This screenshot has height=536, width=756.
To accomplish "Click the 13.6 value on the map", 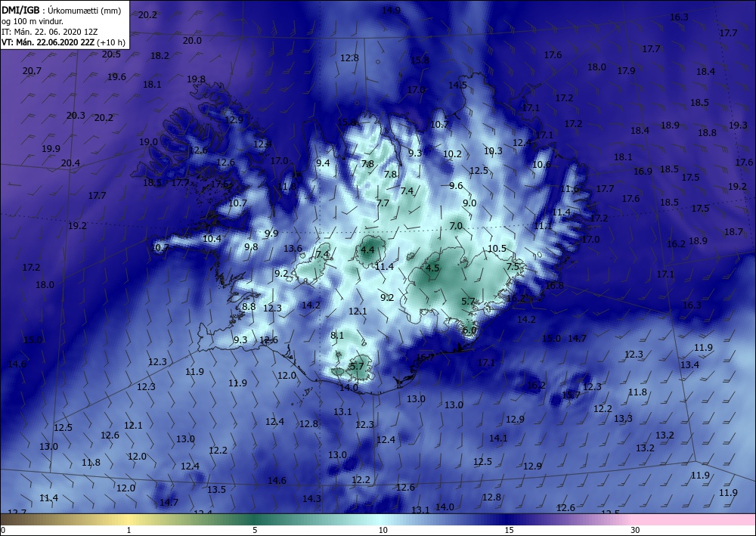I will [x=293, y=248].
